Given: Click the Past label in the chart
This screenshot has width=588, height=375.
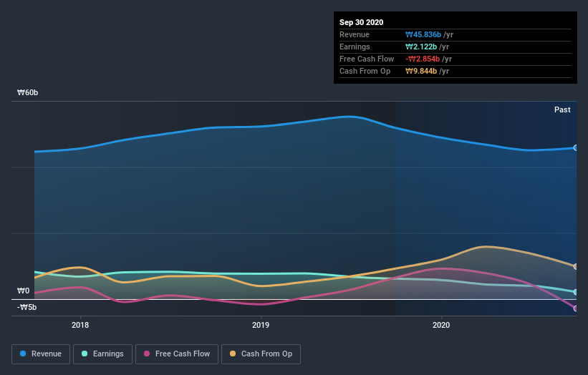Looking at the screenshot, I should click(562, 109).
